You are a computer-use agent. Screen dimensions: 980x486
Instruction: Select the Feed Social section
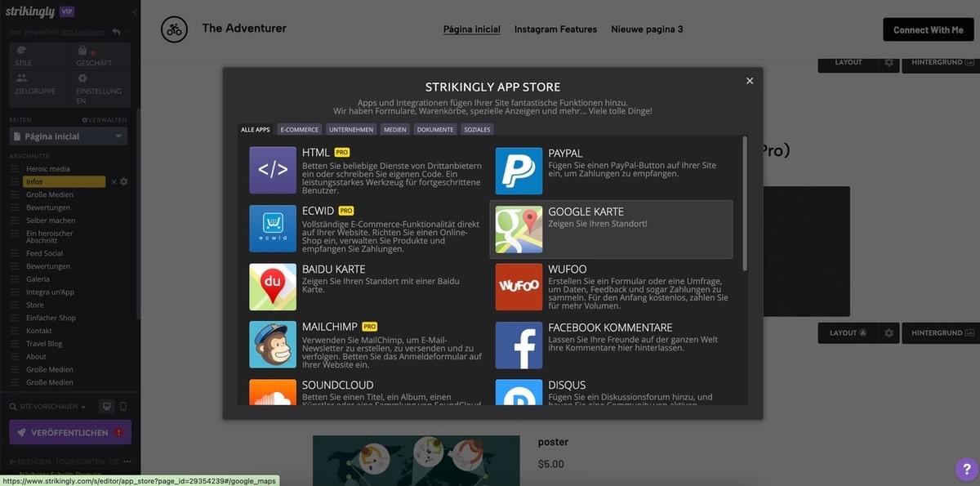click(x=44, y=254)
